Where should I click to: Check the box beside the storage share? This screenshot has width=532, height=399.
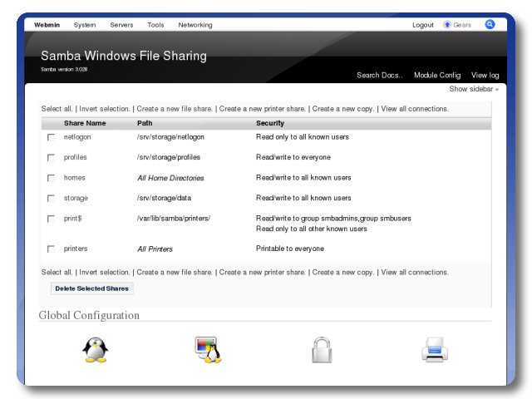(x=51, y=199)
